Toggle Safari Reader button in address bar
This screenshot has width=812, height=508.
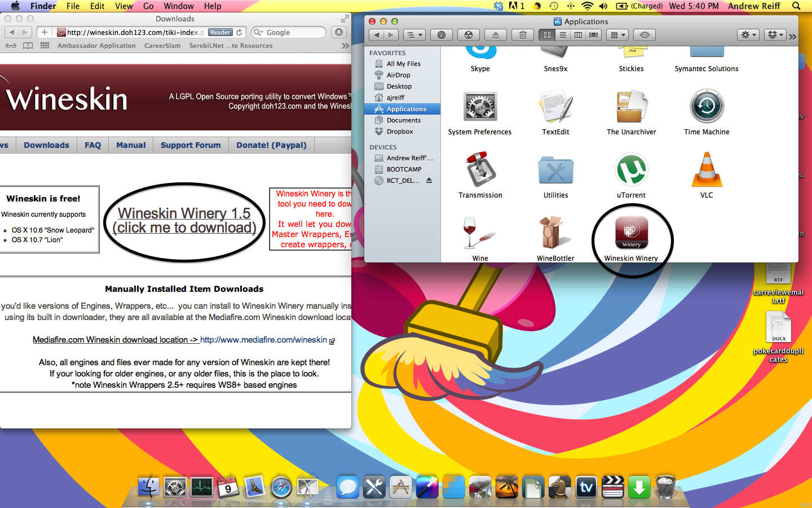220,32
